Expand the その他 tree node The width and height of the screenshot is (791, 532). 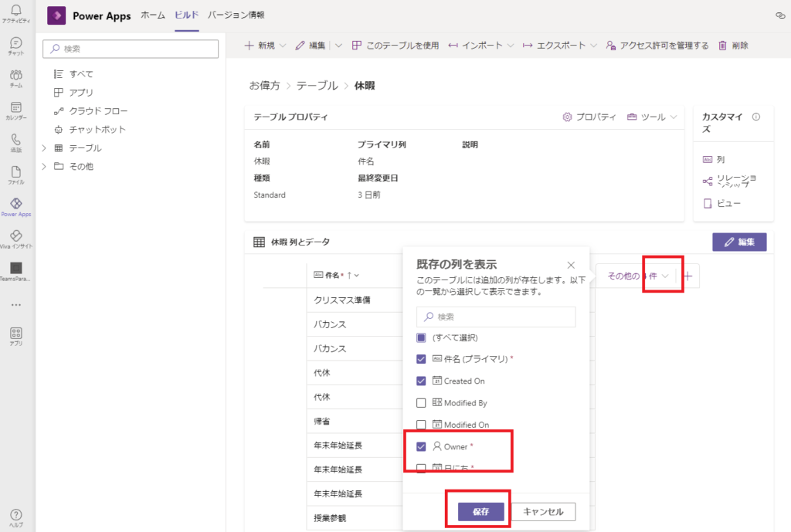coord(44,167)
